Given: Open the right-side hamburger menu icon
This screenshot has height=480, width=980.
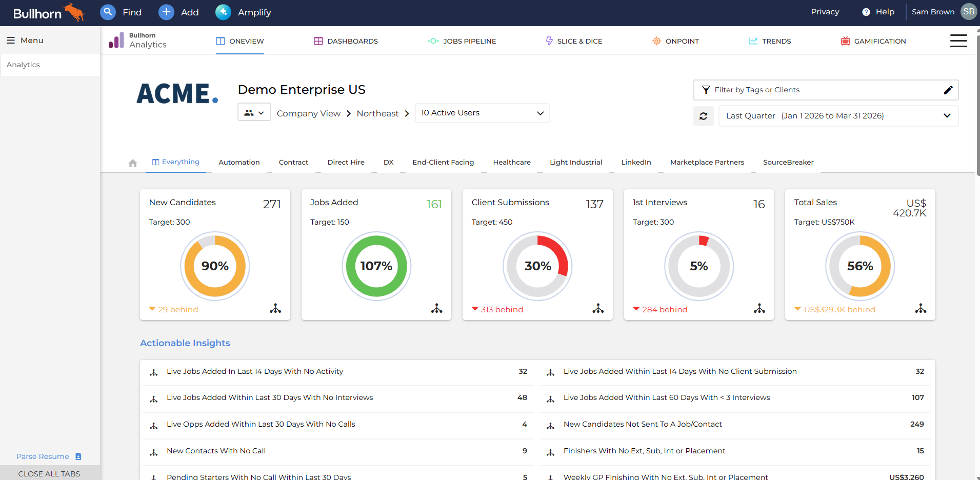Looking at the screenshot, I should (x=958, y=41).
